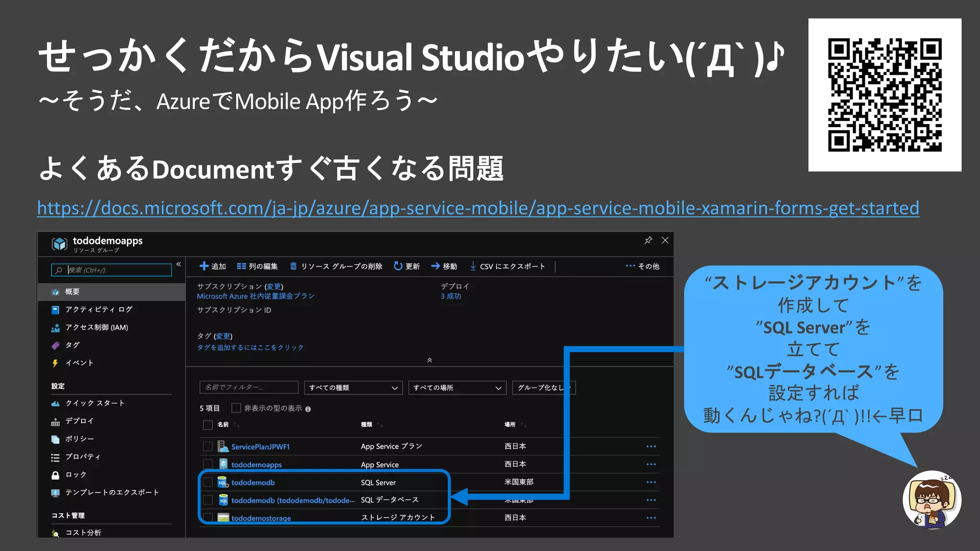The height and width of the screenshot is (551, 980).
Task: Open the すべての場所 location dropdown
Action: (457, 387)
